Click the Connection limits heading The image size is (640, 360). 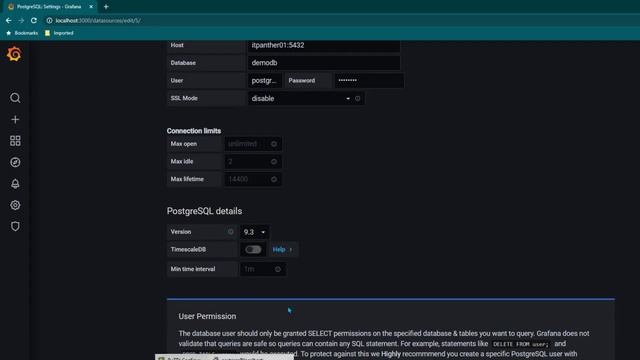click(x=194, y=131)
